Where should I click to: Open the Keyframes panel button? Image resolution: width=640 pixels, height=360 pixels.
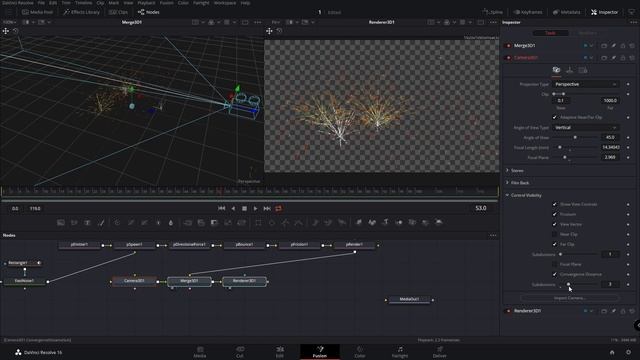(527, 12)
